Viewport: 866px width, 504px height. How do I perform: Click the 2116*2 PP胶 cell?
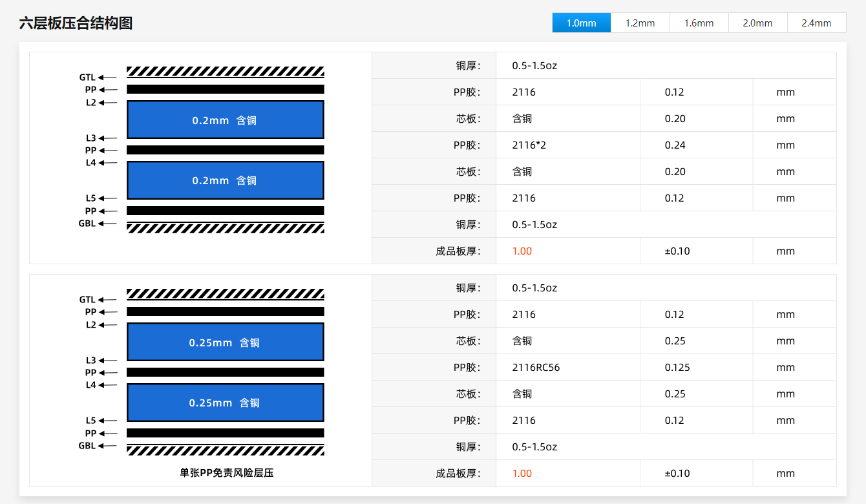(529, 145)
